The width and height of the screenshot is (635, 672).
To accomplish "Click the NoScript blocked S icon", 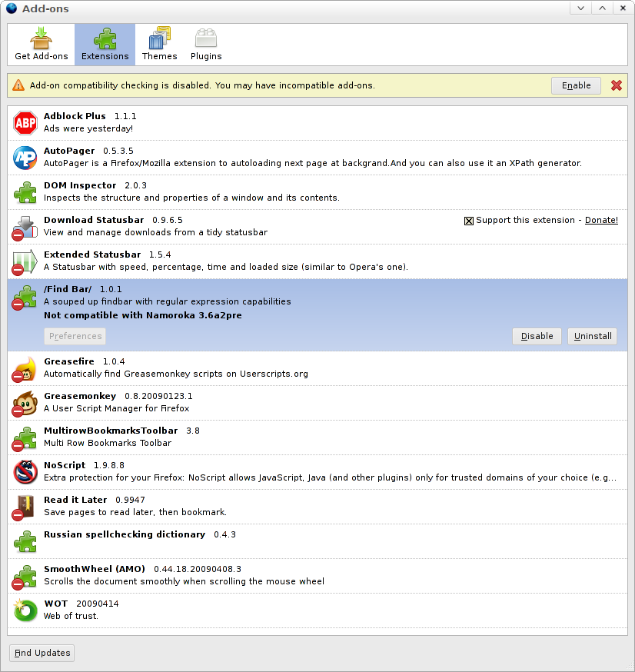I will [x=25, y=472].
